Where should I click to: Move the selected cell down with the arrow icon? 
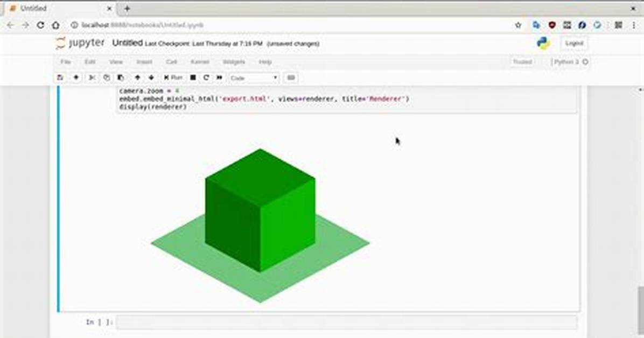[151, 78]
